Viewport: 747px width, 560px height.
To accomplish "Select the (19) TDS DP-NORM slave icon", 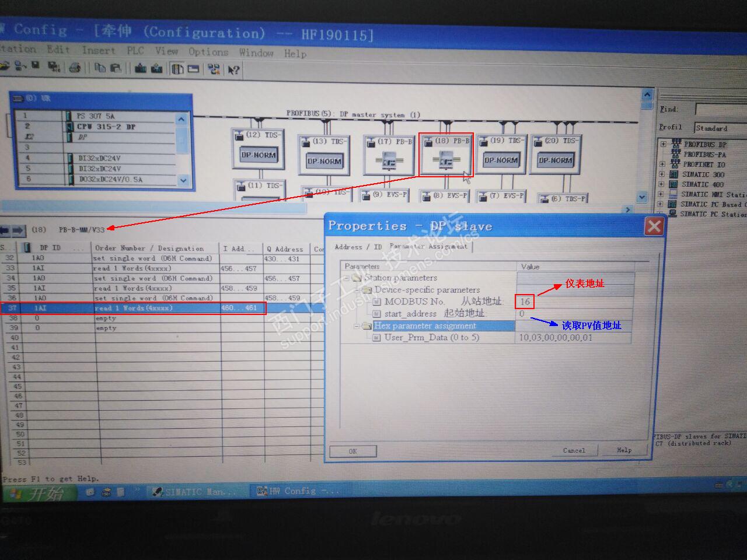I will tap(501, 154).
